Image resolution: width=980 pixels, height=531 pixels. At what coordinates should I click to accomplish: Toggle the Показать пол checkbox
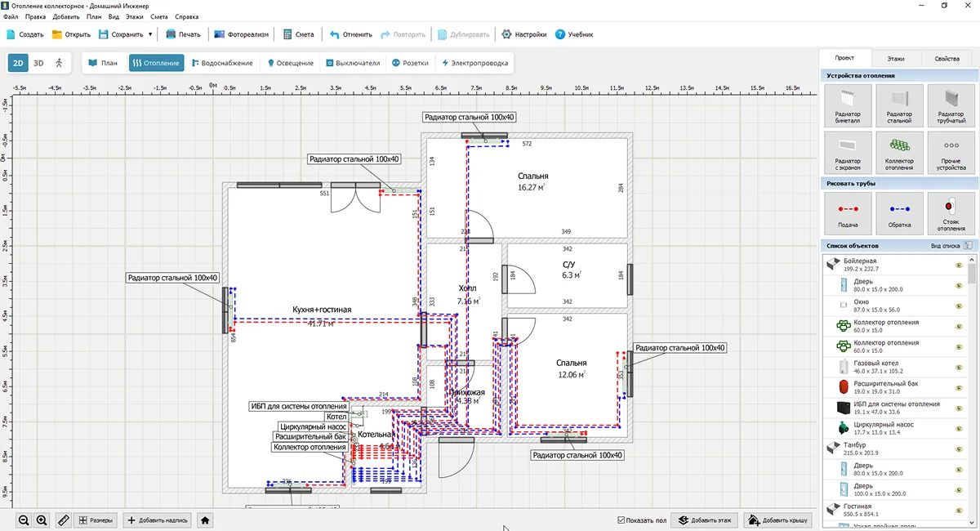[622, 520]
